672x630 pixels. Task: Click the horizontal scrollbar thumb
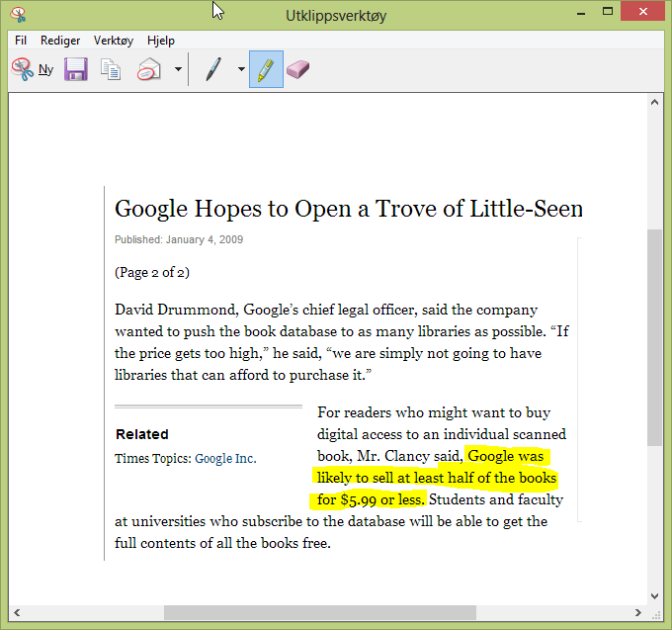320,612
